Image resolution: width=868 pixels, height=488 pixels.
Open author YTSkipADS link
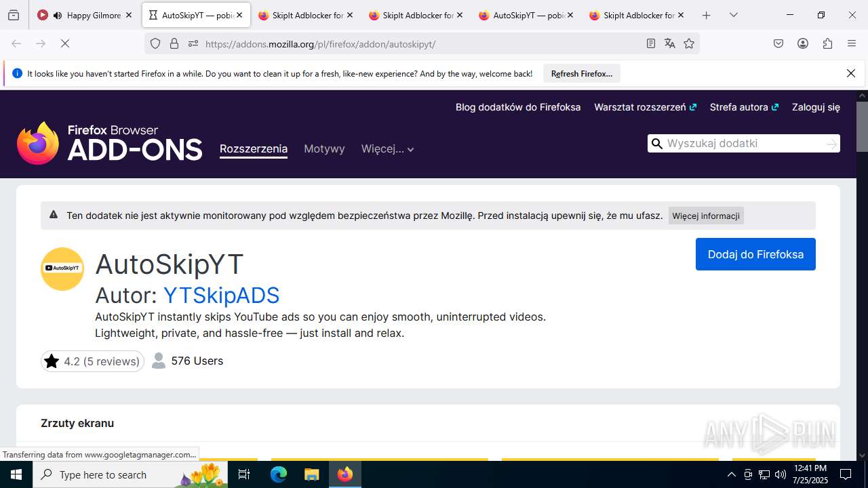coord(221,296)
